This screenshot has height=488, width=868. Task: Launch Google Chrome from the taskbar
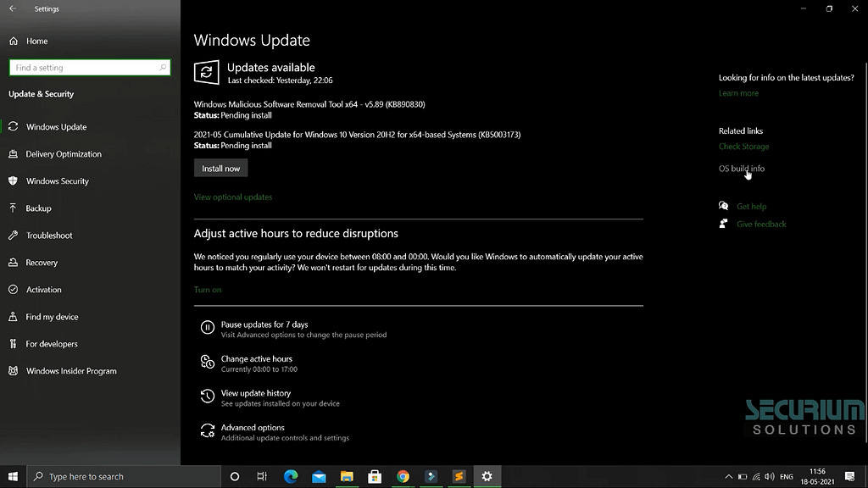coord(403,476)
